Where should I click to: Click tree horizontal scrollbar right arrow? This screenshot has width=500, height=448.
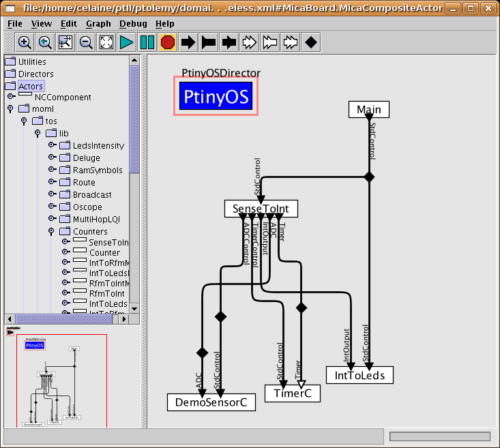click(x=124, y=319)
